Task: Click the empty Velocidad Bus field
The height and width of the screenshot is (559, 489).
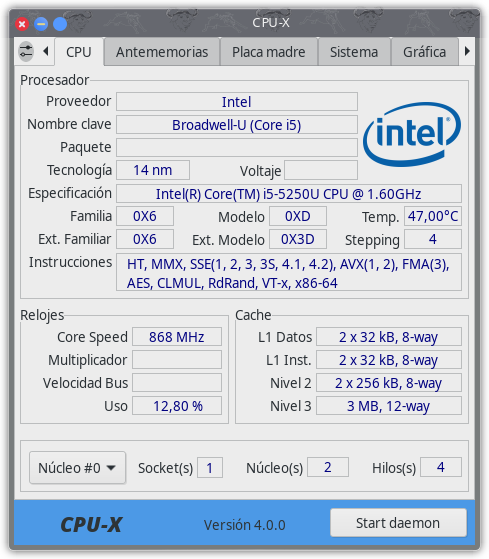Action: tap(177, 383)
